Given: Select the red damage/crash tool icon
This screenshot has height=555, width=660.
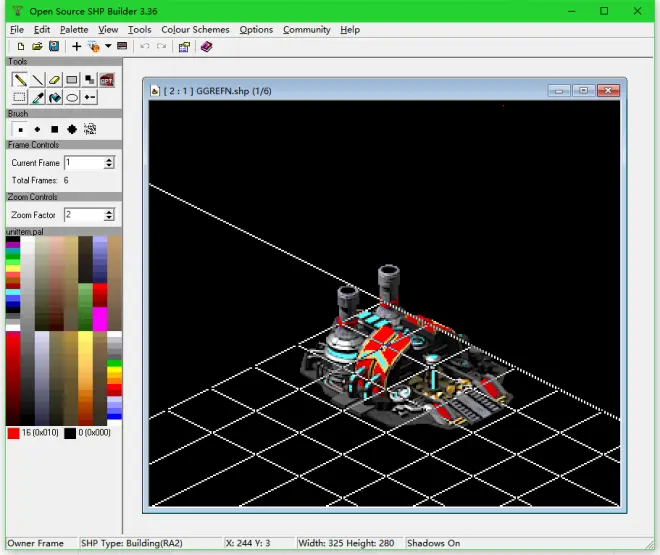Looking at the screenshot, I should pos(106,80).
